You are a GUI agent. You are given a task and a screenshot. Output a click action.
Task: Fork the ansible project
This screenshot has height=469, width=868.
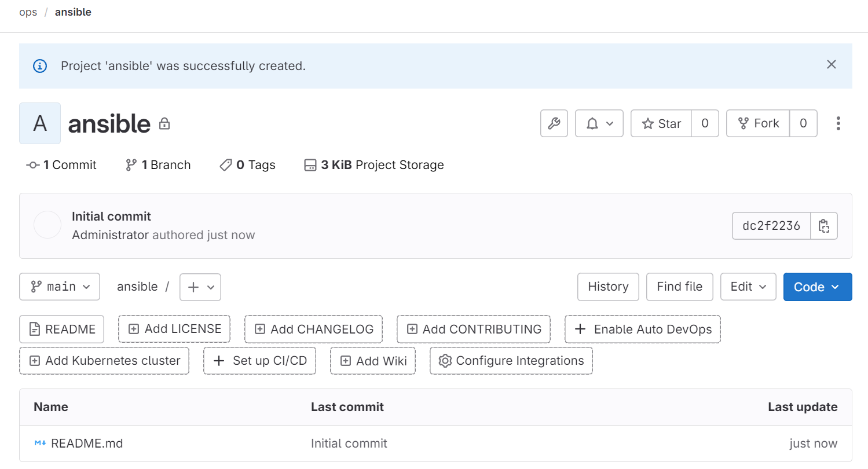[758, 123]
